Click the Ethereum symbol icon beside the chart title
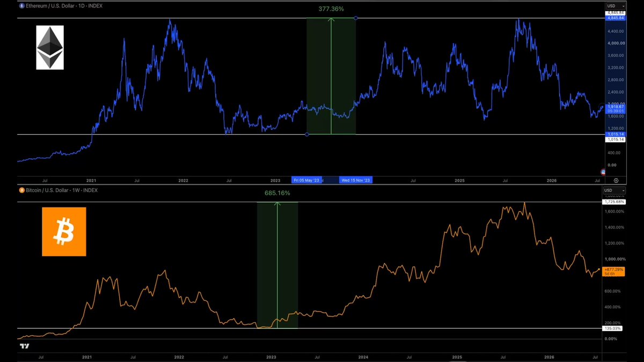The height and width of the screenshot is (362, 644). click(x=22, y=5)
